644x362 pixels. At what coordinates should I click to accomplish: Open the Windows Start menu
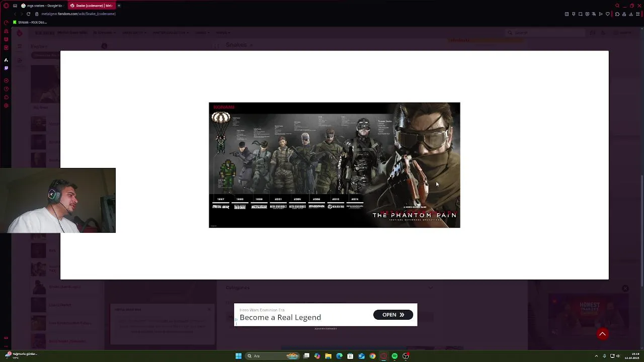238,356
